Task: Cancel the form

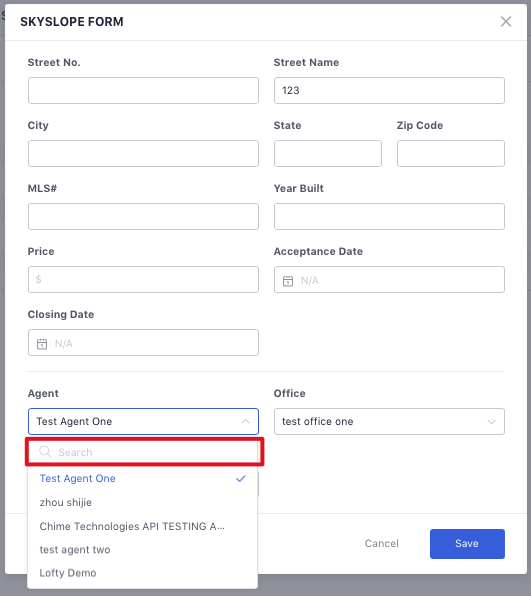Action: pos(382,544)
